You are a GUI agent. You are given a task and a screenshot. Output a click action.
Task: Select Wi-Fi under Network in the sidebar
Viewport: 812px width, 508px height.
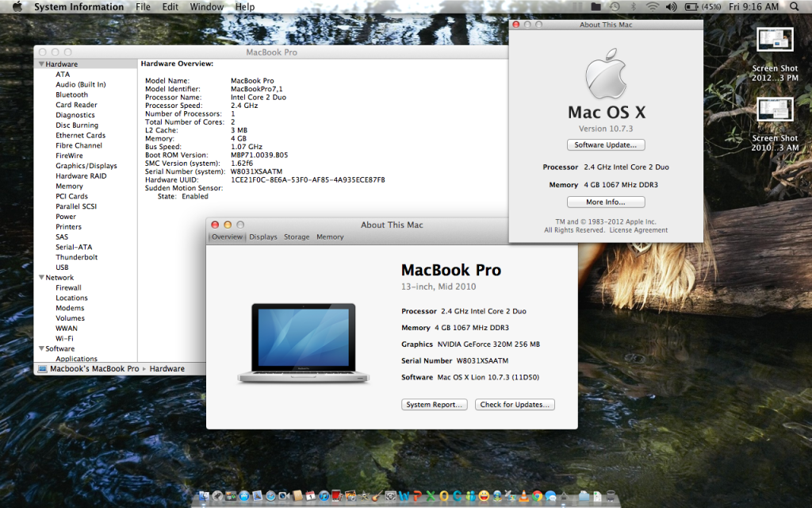click(x=65, y=338)
